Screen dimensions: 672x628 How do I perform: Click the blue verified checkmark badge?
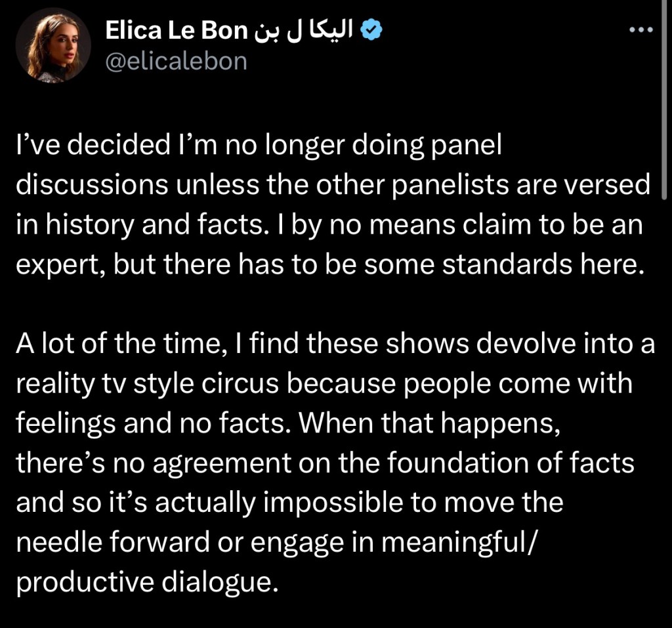[x=372, y=30]
